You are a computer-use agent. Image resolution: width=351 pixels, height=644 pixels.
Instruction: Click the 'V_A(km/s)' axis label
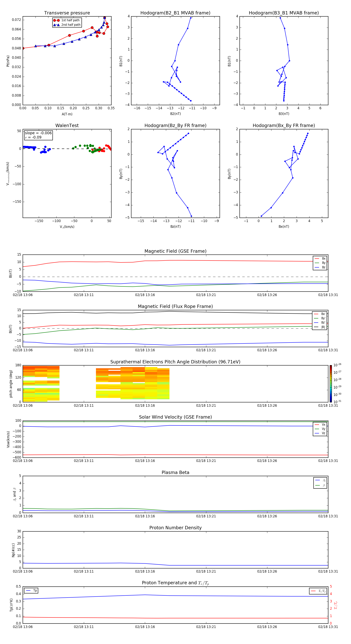click(x=67, y=227)
